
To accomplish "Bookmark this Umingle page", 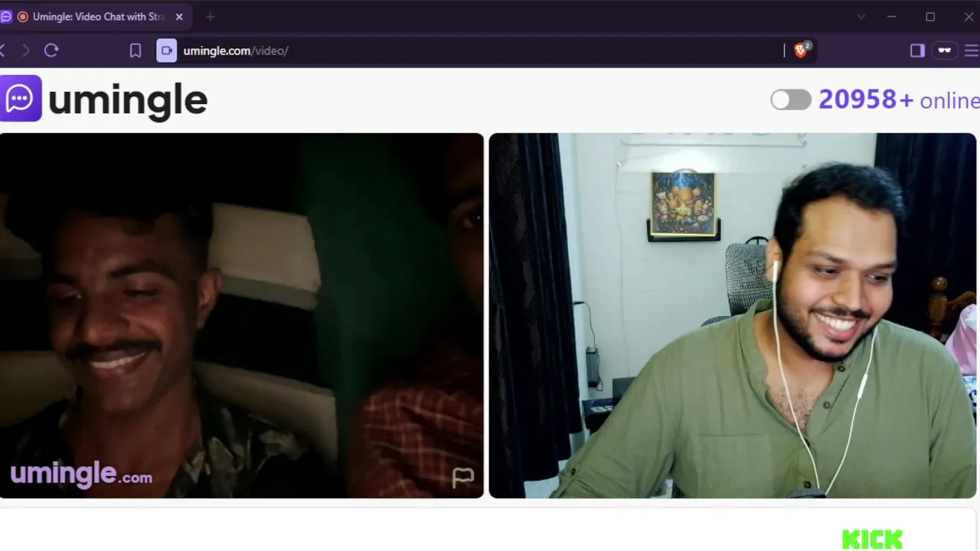I will click(x=136, y=51).
